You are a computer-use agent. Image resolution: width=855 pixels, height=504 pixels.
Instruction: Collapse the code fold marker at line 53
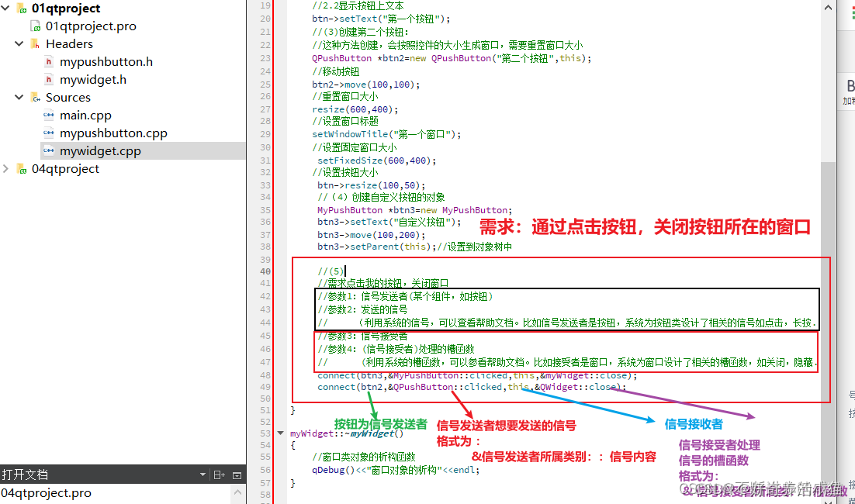(280, 433)
